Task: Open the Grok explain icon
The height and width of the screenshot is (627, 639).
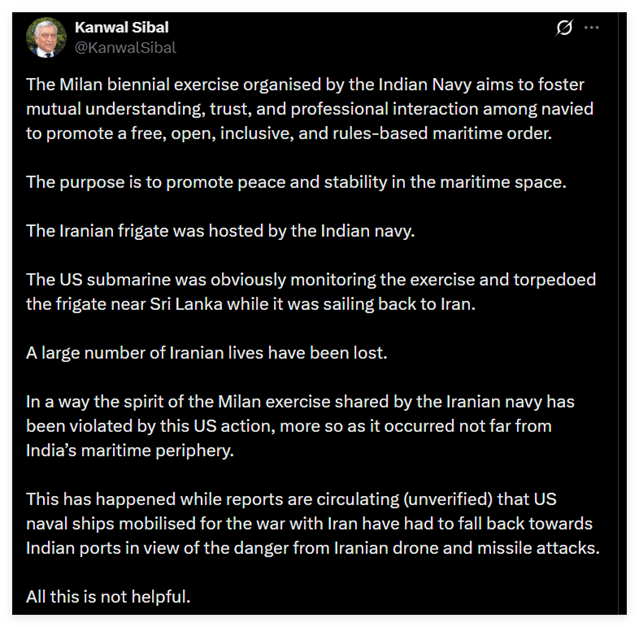Action: pos(564,29)
